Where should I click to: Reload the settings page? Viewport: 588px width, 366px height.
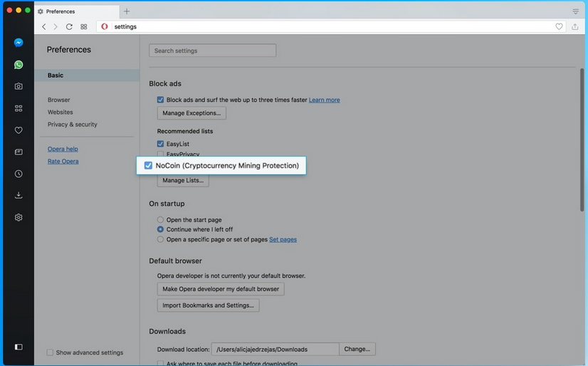(69, 26)
